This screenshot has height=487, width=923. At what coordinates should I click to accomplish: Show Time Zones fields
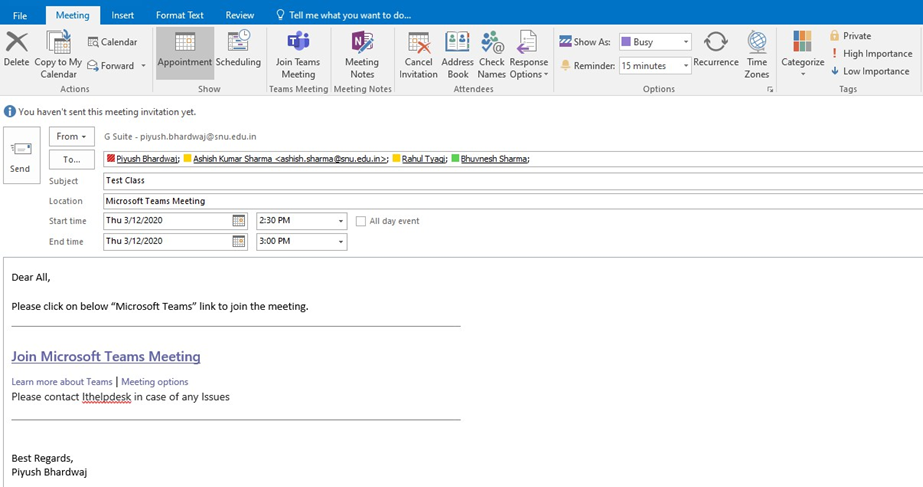[756, 55]
